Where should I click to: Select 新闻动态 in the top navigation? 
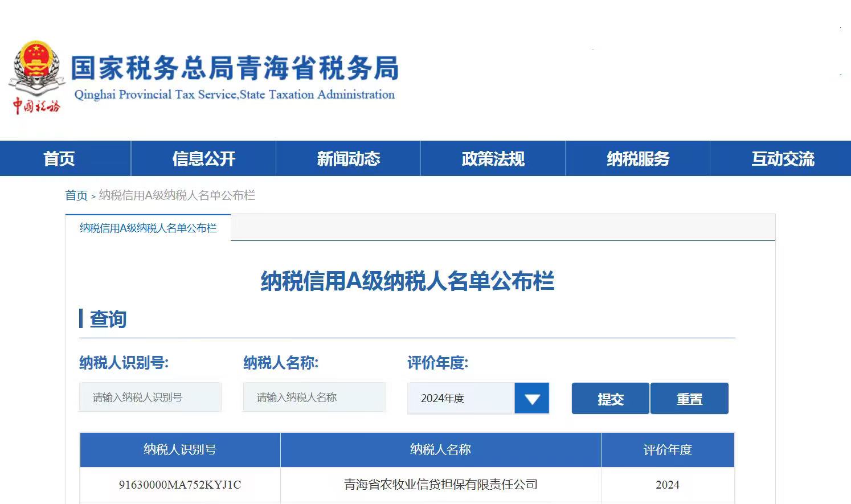click(x=348, y=158)
